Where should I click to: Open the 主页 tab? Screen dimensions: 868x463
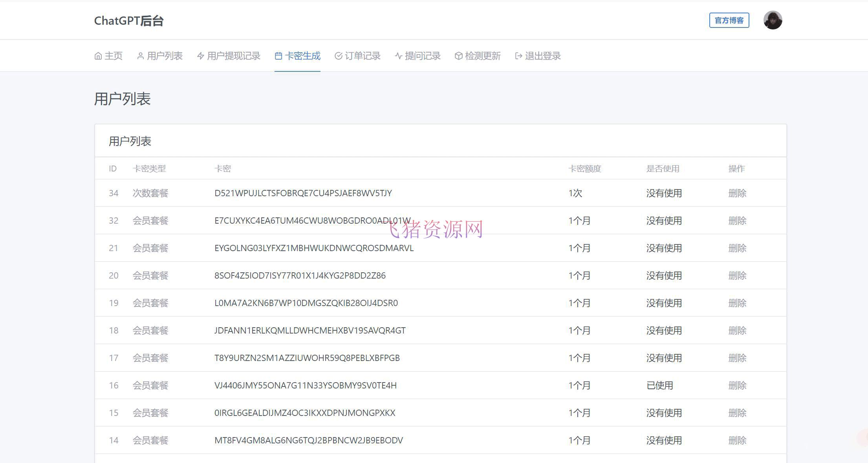pyautogui.click(x=108, y=56)
